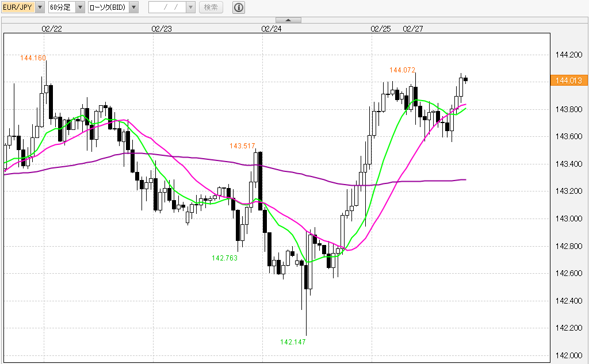This screenshot has height=364, width=589.
Task: Click the 142.147 low price label
Action: [x=293, y=342]
